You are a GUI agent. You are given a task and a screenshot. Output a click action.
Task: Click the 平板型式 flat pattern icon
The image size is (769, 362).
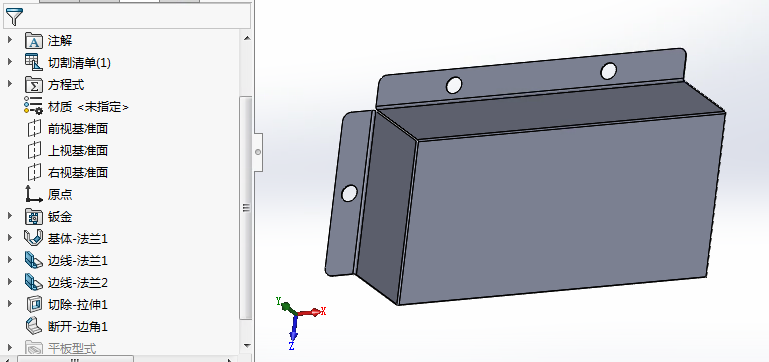(34, 348)
